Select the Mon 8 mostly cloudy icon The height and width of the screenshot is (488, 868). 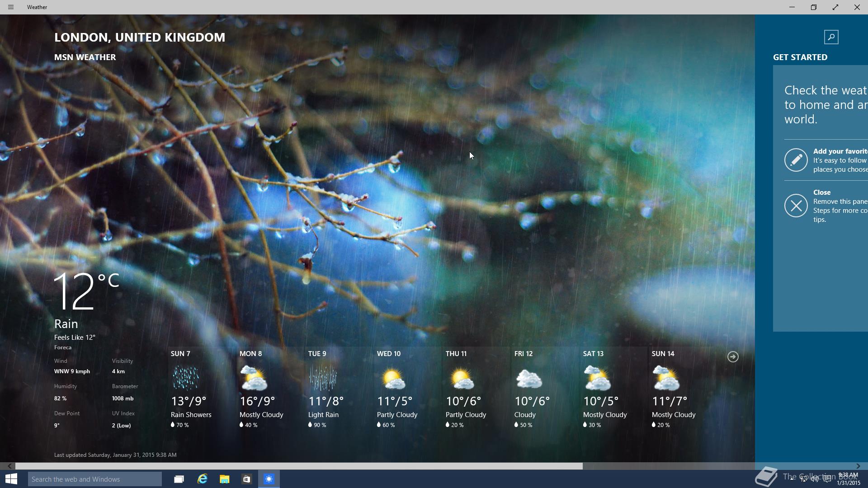254,378
